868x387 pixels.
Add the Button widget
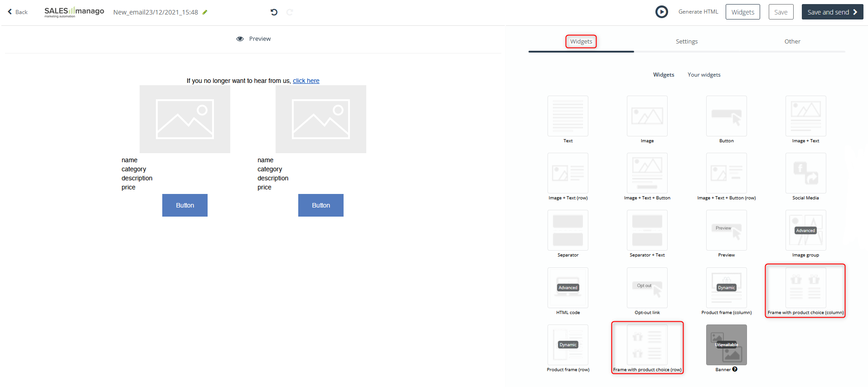pyautogui.click(x=727, y=116)
